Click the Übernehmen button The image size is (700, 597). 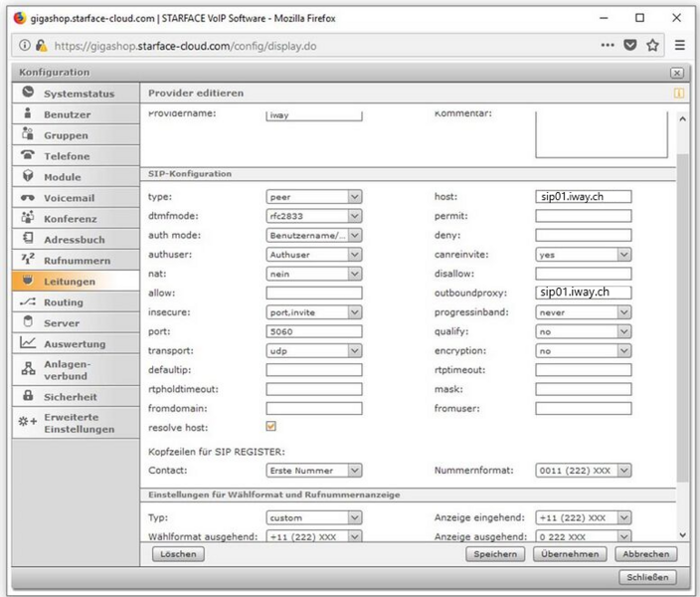click(570, 553)
